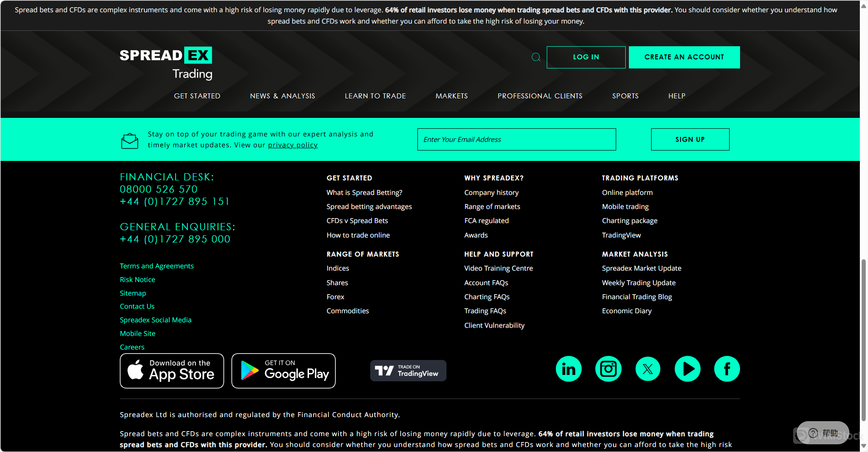Open the MARKETS nav menu
This screenshot has width=868, height=452.
coord(451,96)
